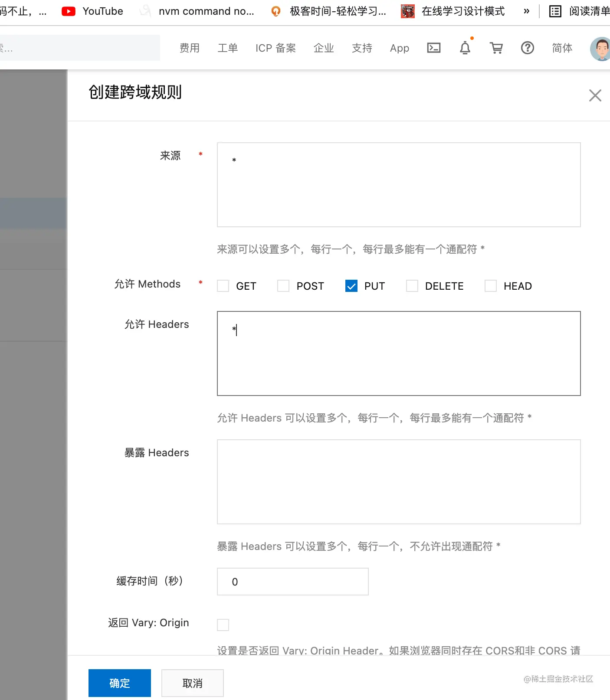Image resolution: width=610 pixels, height=700 pixels.
Task: Open the 工单 menu
Action: [228, 48]
